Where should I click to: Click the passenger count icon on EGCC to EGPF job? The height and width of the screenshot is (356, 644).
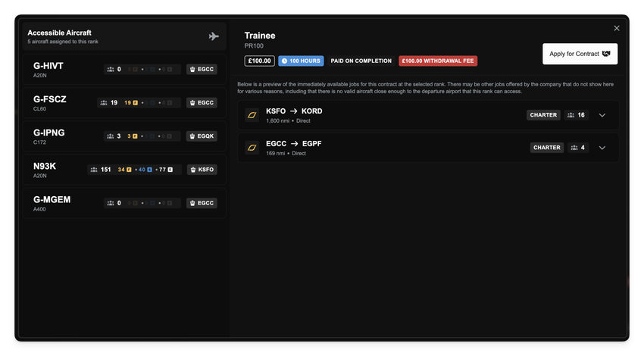click(x=574, y=148)
